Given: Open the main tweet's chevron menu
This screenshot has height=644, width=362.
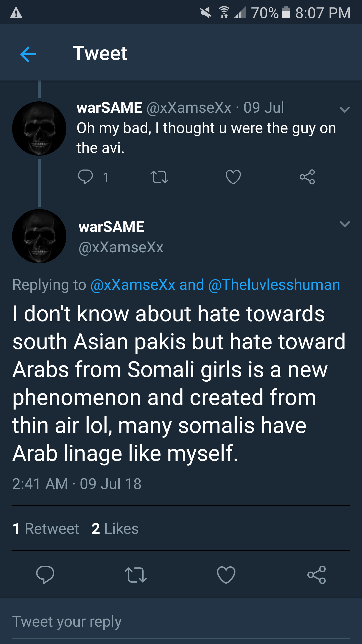Looking at the screenshot, I should (x=344, y=224).
